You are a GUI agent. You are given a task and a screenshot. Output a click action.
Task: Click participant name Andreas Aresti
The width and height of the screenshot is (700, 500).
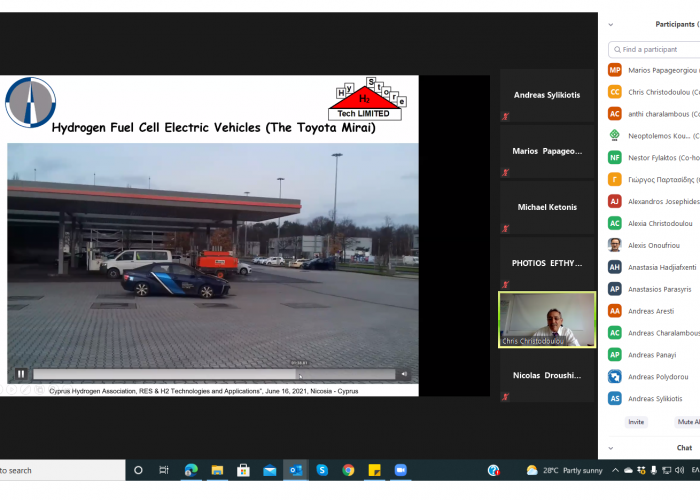point(651,311)
